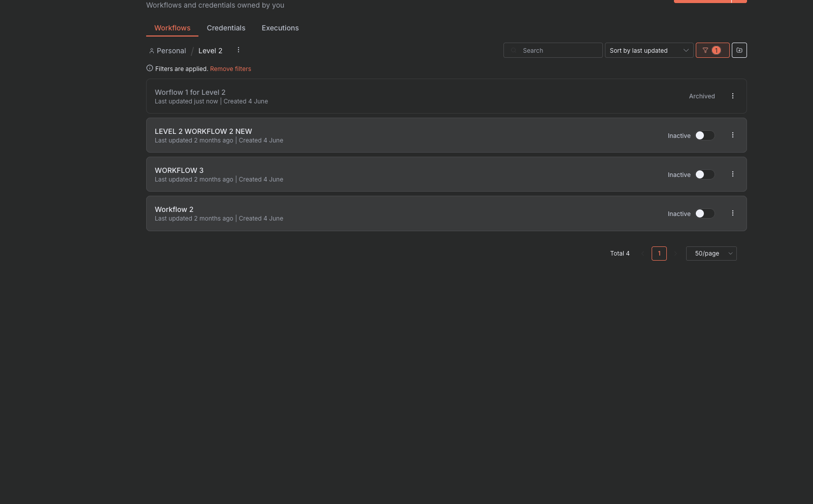Open the 50/page size dropdown

711,254
